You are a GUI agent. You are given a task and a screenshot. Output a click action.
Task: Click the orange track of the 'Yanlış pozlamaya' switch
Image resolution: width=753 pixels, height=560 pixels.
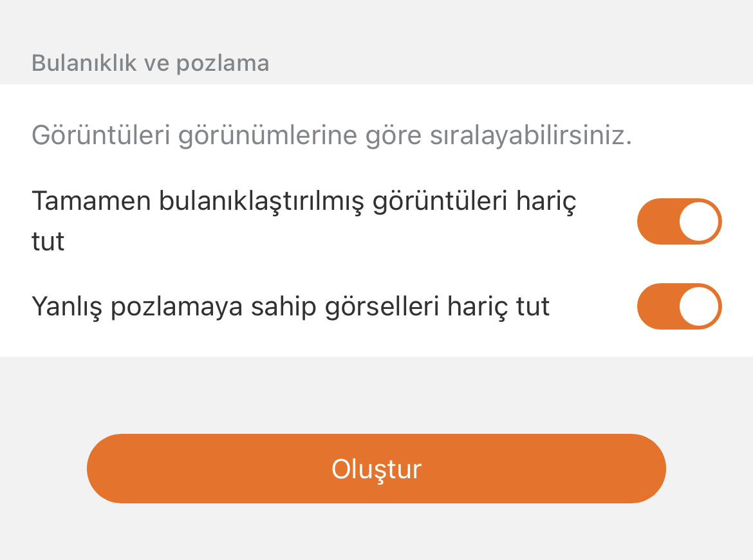click(x=655, y=306)
